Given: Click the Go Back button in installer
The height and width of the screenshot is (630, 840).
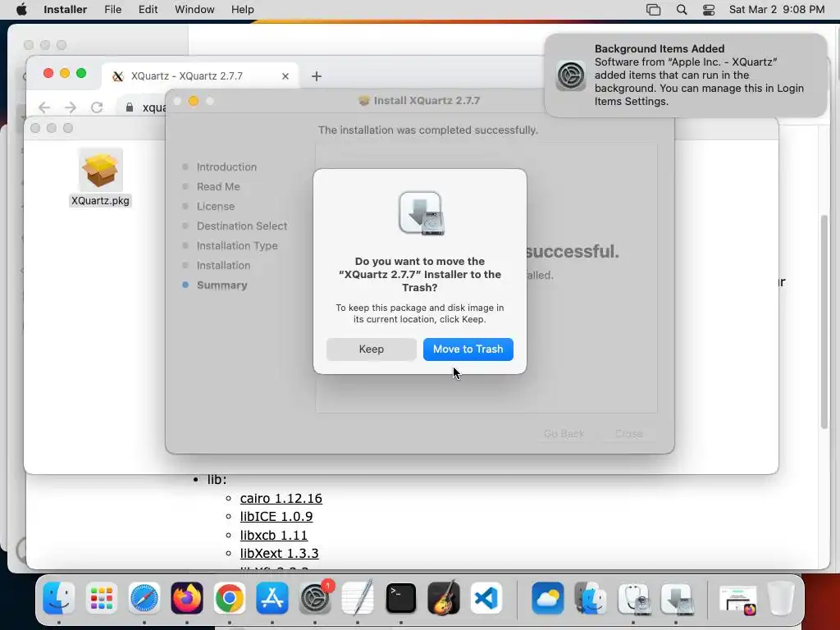Looking at the screenshot, I should 564,433.
